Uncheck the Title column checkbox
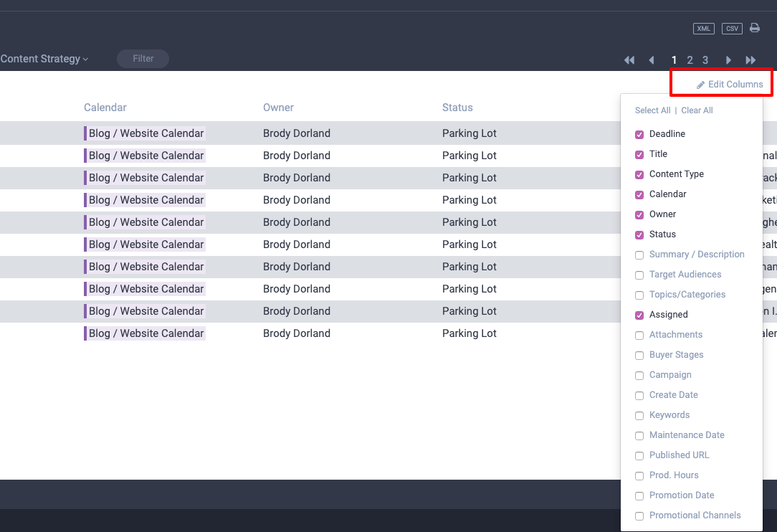This screenshot has width=777, height=532. point(639,155)
